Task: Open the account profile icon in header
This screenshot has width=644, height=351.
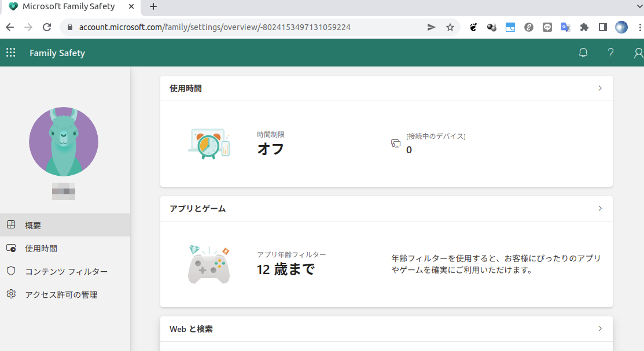Action: (639, 53)
